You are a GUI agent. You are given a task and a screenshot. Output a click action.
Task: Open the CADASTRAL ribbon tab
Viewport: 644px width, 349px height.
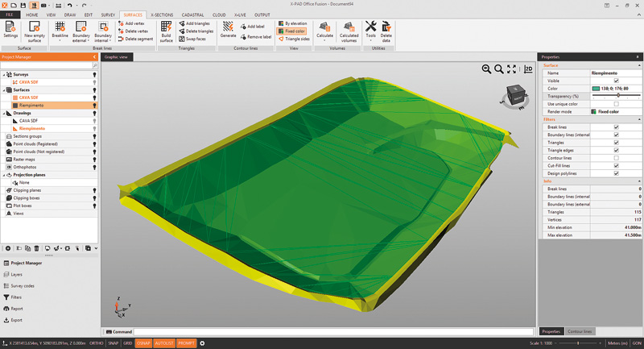[192, 15]
